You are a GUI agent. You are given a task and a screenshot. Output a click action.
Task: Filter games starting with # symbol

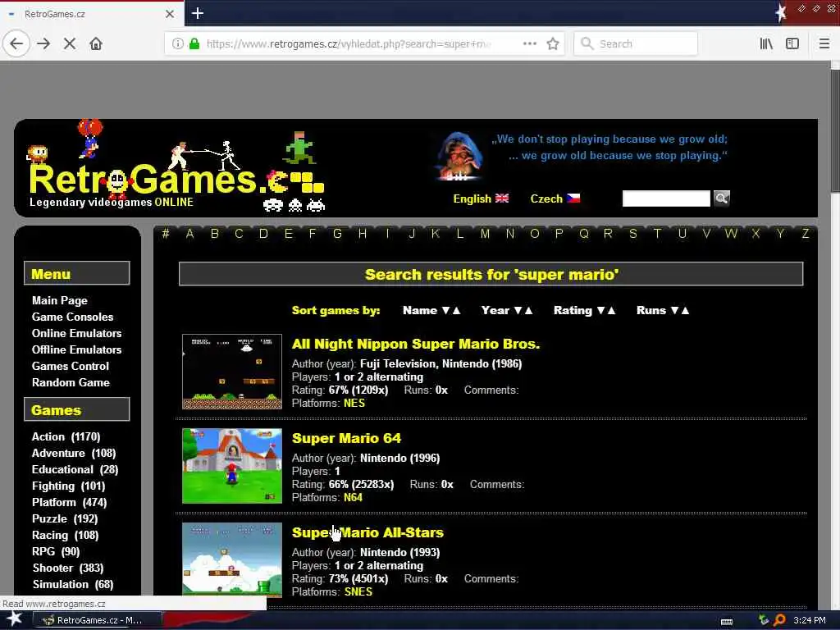166,234
